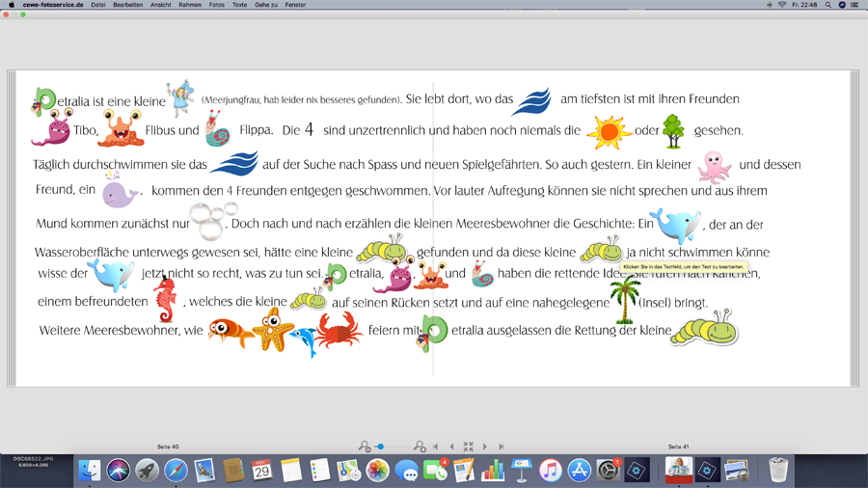Open the Gehe zu menu

click(x=266, y=5)
